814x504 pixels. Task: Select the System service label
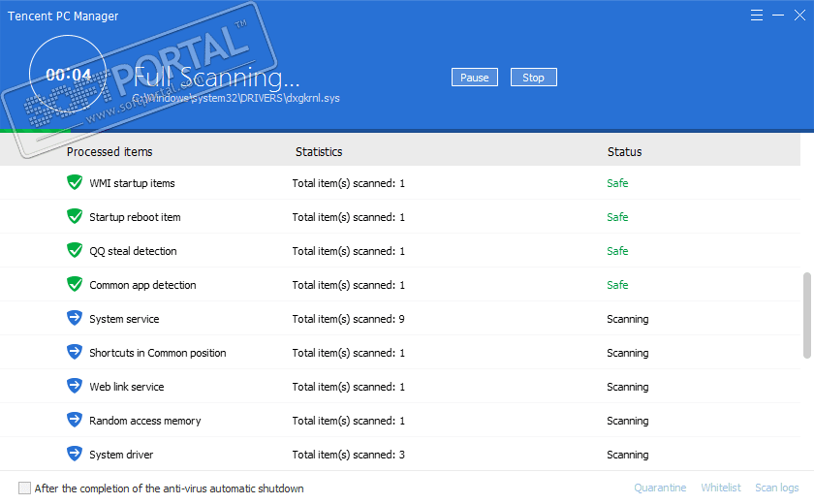(x=124, y=319)
